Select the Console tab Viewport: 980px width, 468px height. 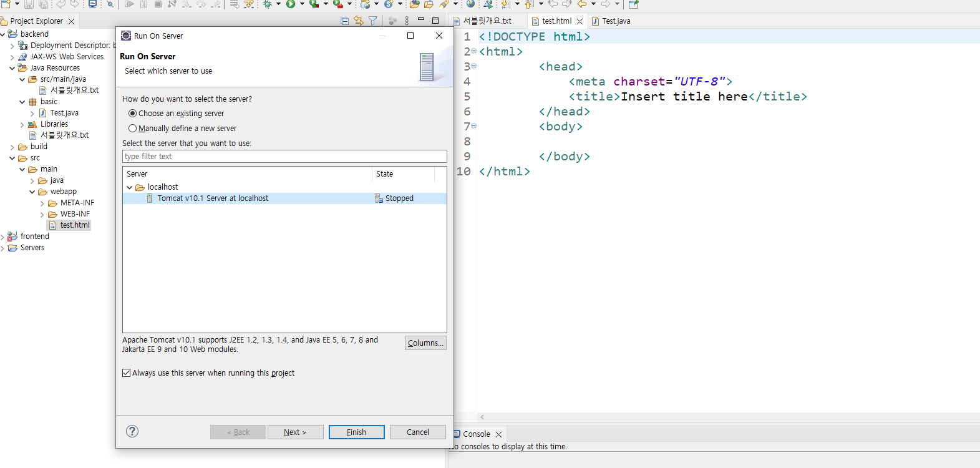(x=477, y=434)
